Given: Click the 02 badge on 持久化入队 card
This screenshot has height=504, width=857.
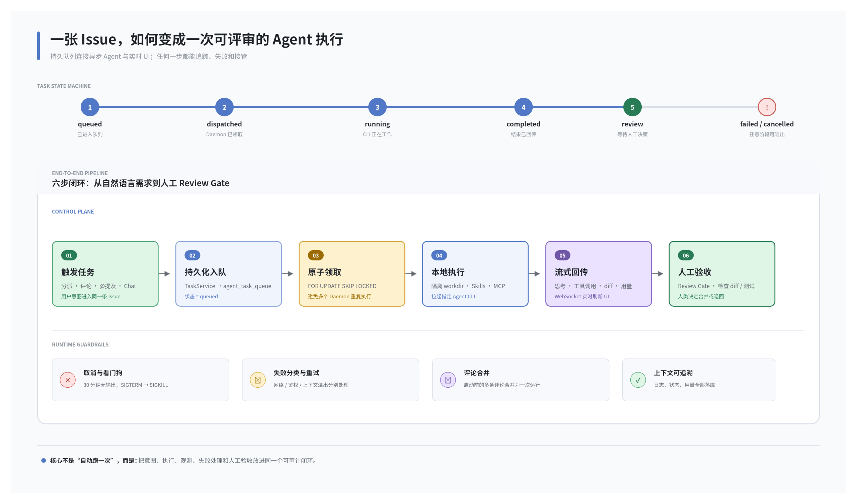Looking at the screenshot, I should pyautogui.click(x=192, y=256).
